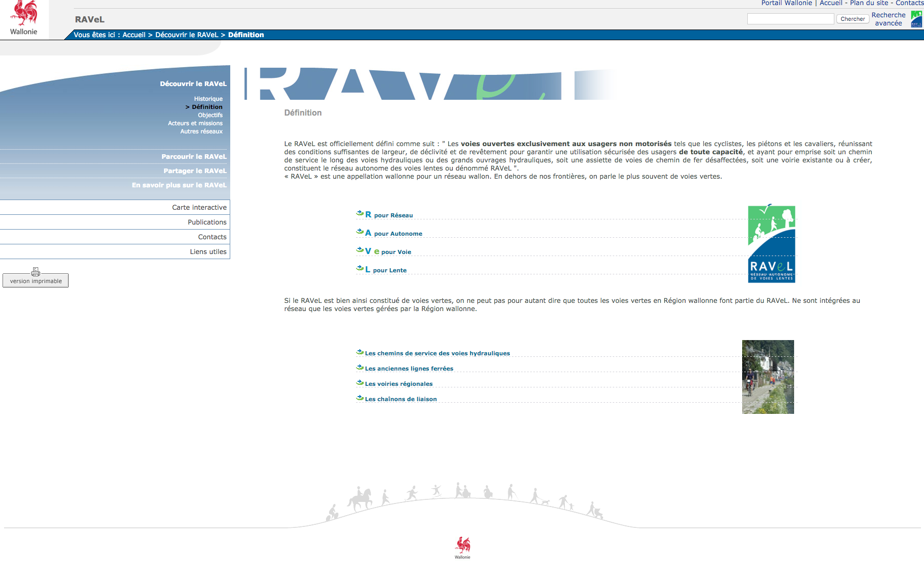Select Historique in sidebar submenu
This screenshot has height=561, width=924.
[208, 99]
